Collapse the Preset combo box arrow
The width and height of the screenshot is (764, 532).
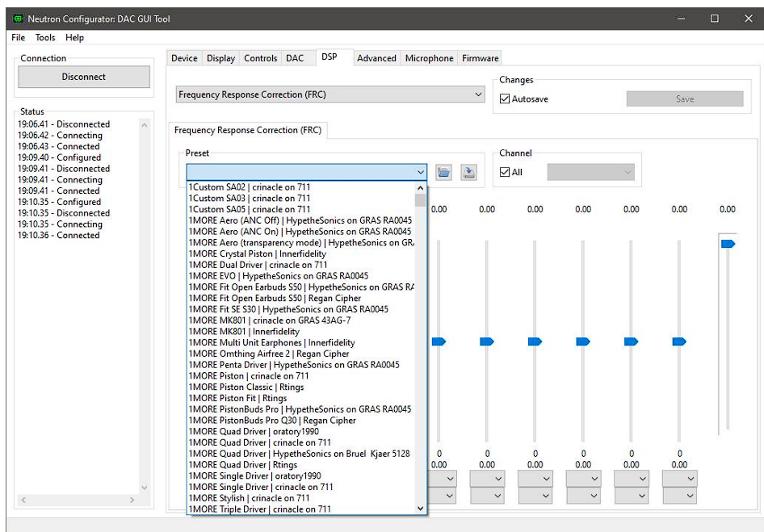coord(421,172)
